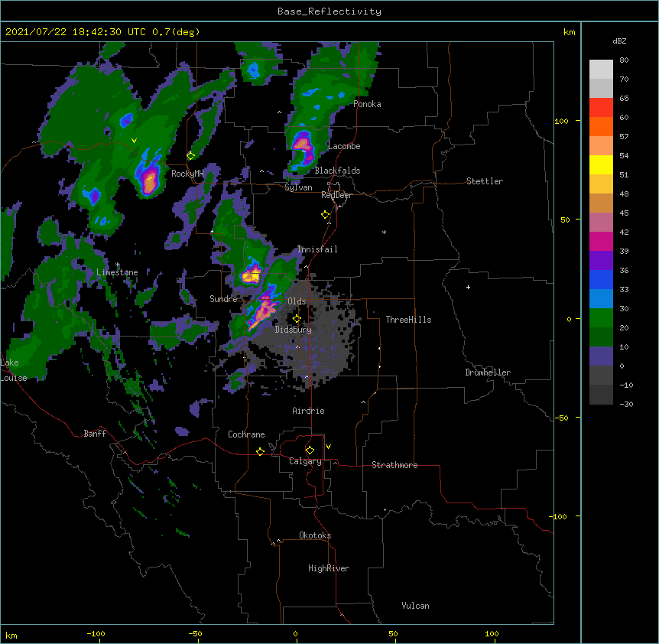Pick the red 60-65 dBZ legend swatch
Screen dimensions: 659x644
click(601, 108)
